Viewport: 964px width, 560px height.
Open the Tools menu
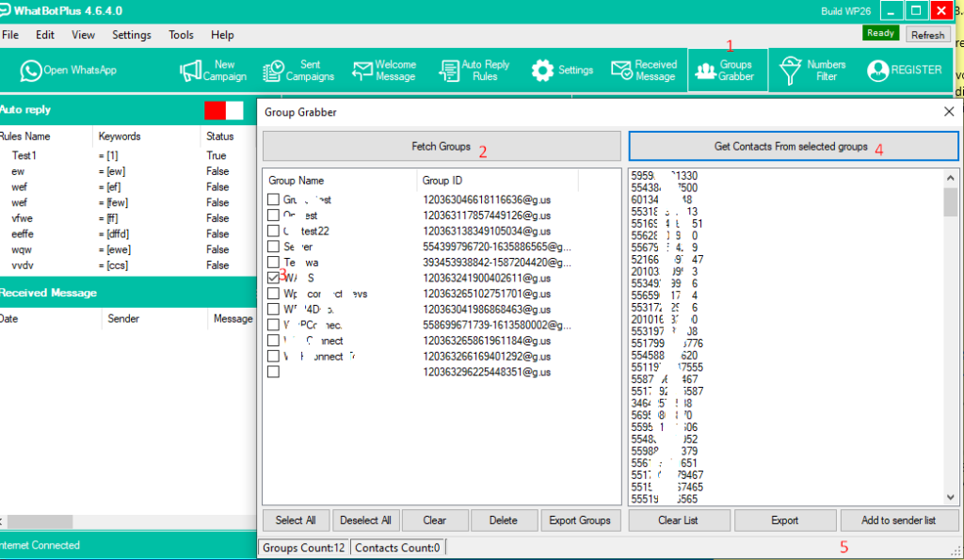181,35
